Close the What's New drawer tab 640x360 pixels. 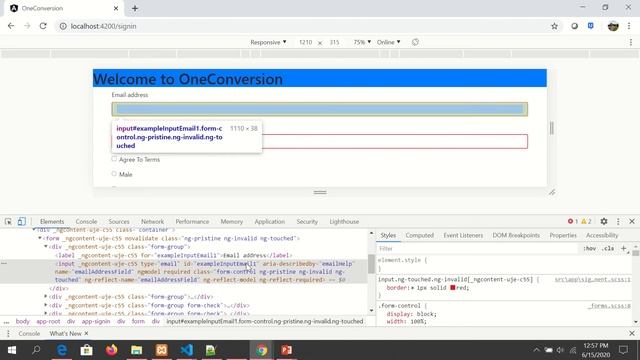(86, 333)
